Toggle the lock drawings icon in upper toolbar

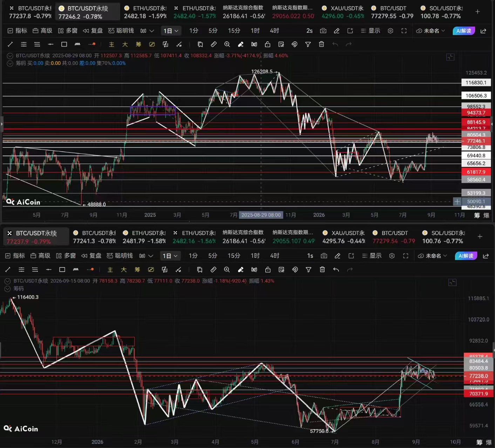coord(267,44)
